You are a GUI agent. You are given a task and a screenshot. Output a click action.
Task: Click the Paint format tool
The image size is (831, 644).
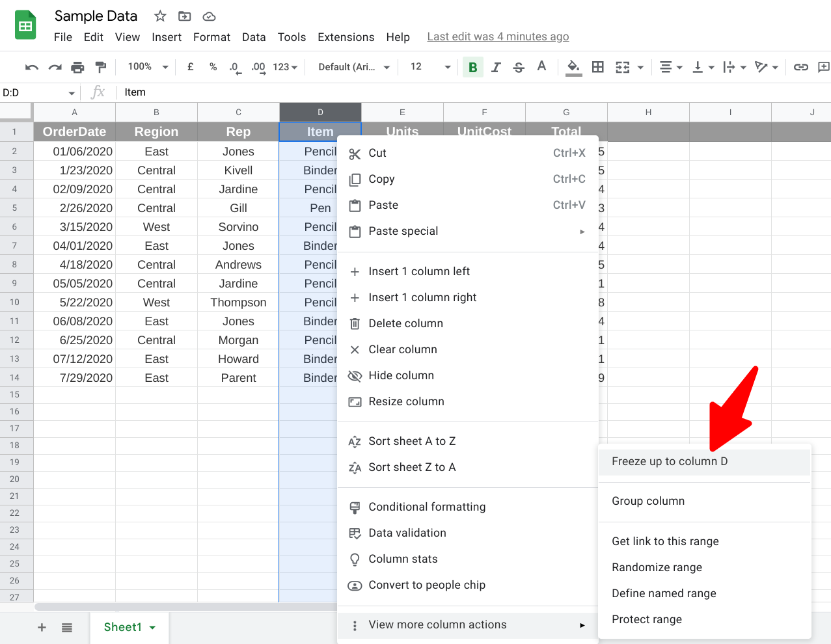[x=100, y=66]
